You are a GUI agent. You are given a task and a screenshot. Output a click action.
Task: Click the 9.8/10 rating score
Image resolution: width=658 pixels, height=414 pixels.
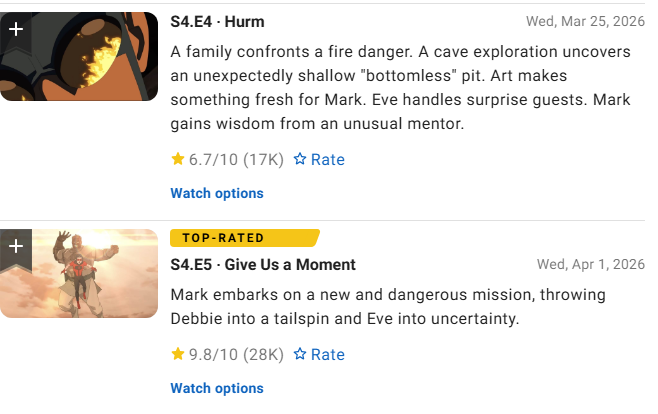click(212, 354)
